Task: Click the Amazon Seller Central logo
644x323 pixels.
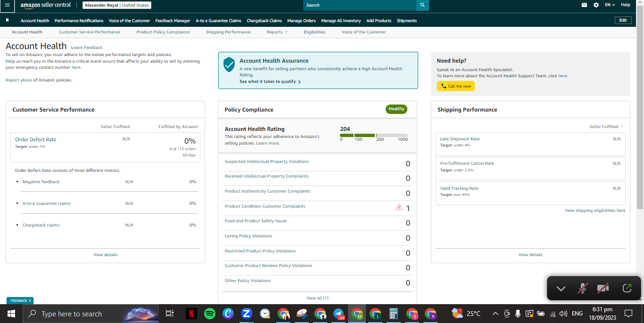Action: click(45, 5)
